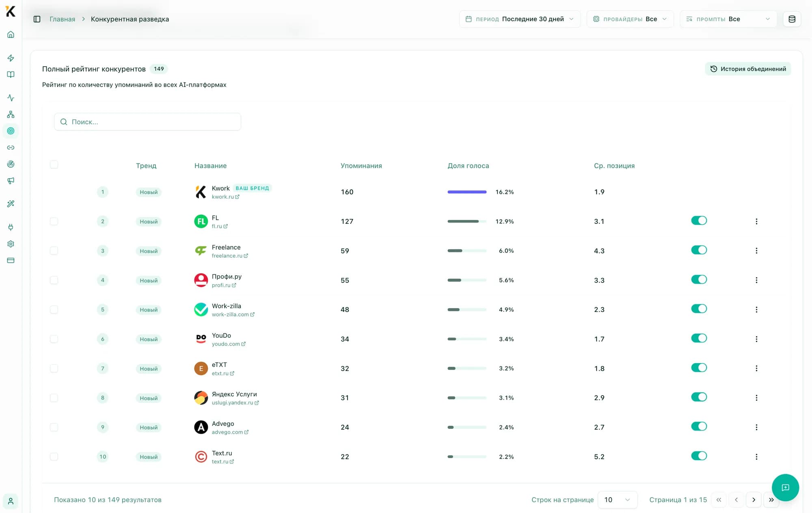
Task: Click the ВАШ БРЕНД label
Action: pyautogui.click(x=252, y=188)
